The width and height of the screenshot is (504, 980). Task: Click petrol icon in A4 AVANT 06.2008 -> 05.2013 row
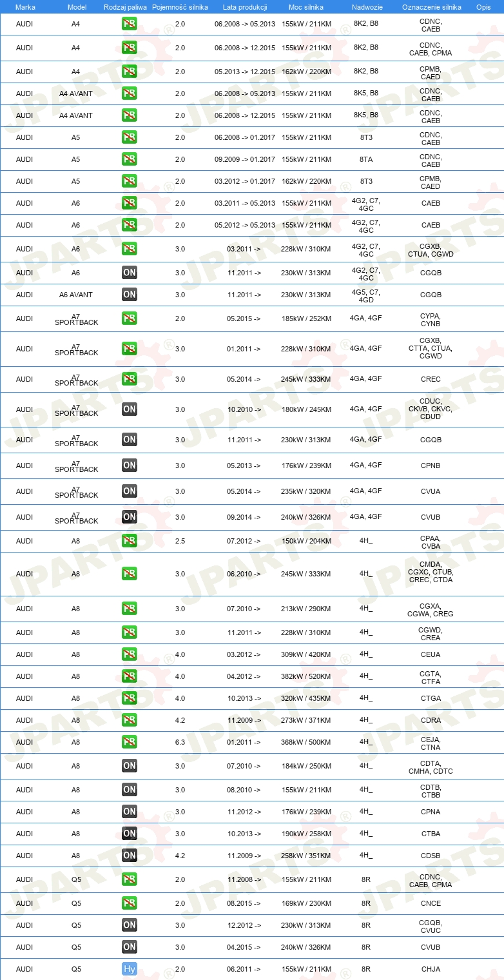pyautogui.click(x=130, y=93)
